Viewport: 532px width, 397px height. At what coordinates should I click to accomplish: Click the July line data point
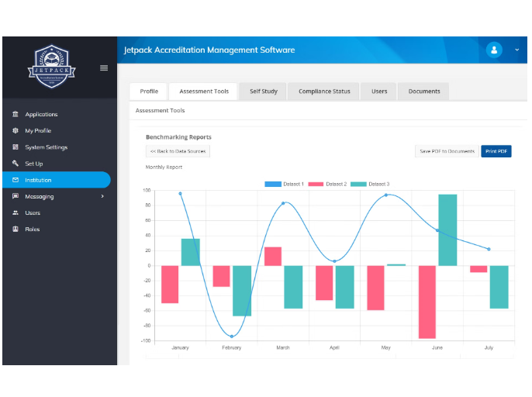click(489, 249)
